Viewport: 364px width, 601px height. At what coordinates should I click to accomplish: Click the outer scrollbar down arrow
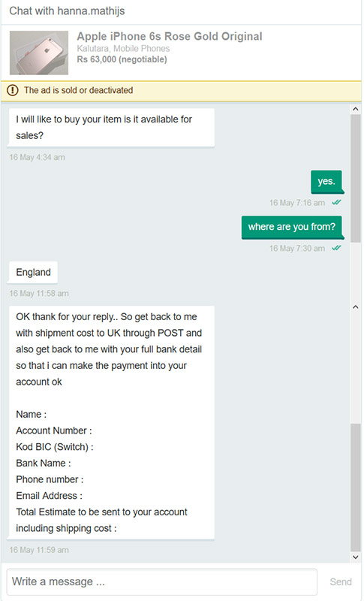click(x=356, y=557)
